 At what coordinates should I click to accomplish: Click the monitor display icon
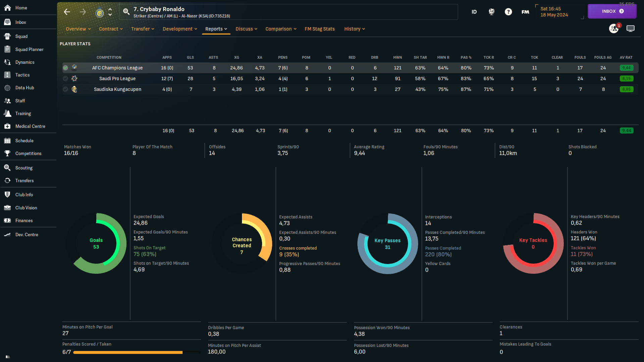point(631,29)
